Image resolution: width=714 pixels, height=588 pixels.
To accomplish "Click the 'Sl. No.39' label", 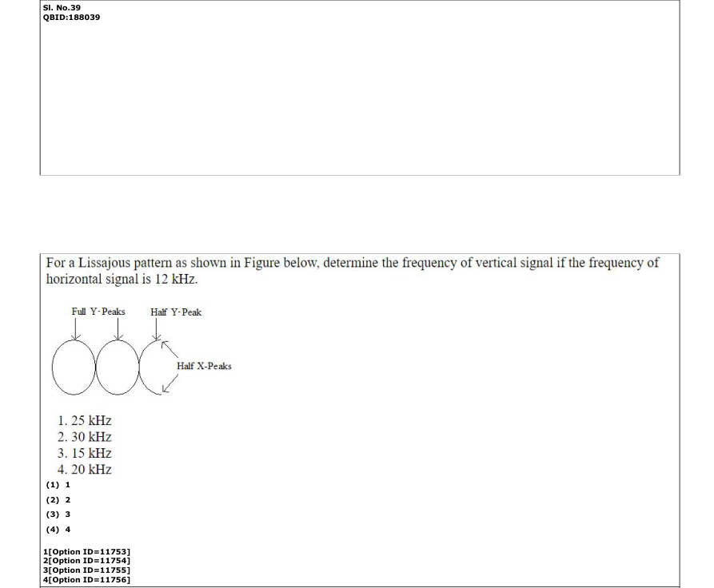I will [62, 8].
